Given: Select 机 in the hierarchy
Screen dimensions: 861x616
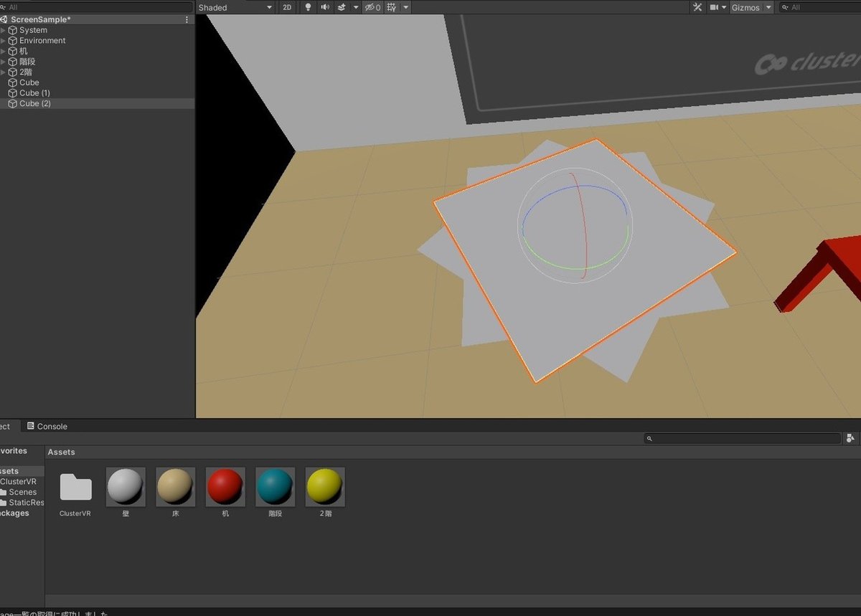Looking at the screenshot, I should coord(24,51).
